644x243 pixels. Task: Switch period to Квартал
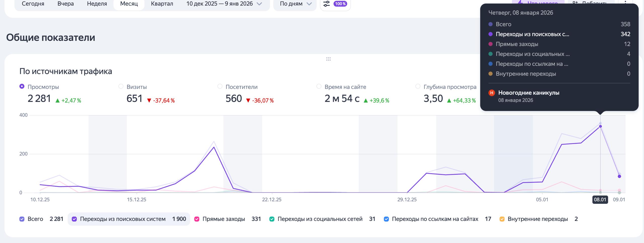coord(162,4)
